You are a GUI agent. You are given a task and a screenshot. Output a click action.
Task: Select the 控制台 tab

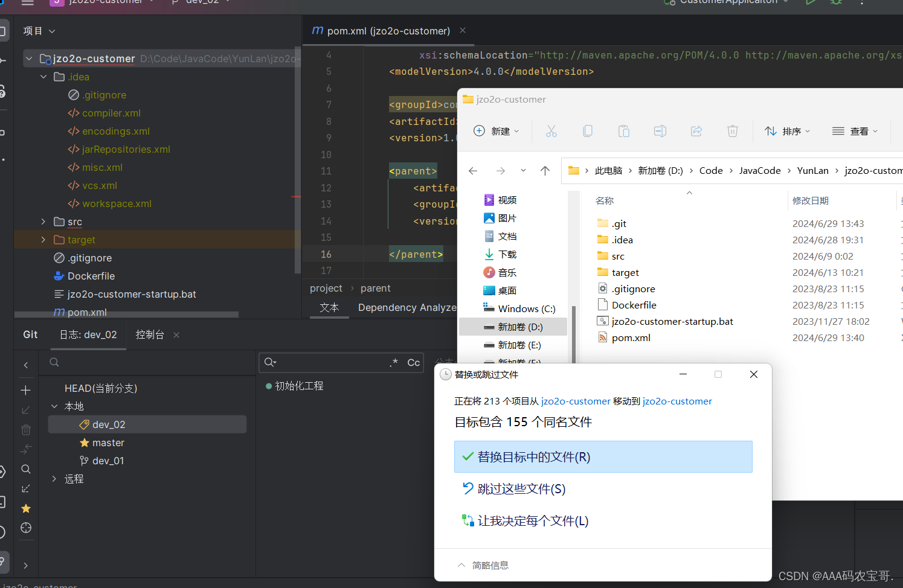150,334
